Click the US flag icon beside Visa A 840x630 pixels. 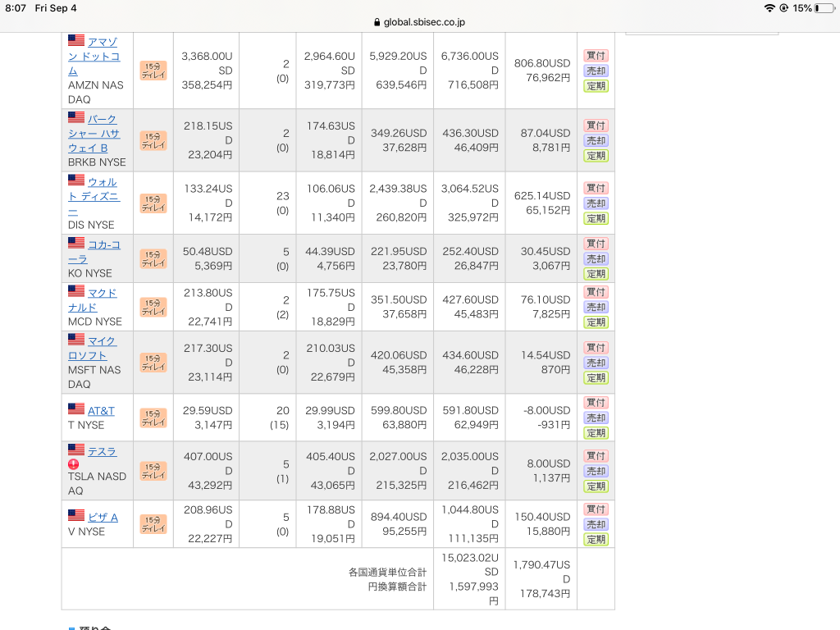click(76, 515)
